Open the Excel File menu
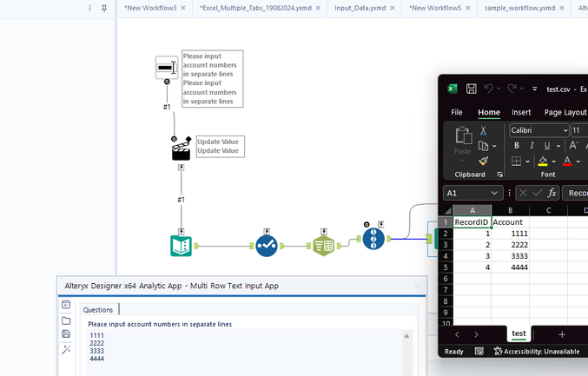The image size is (588, 376). tap(456, 112)
